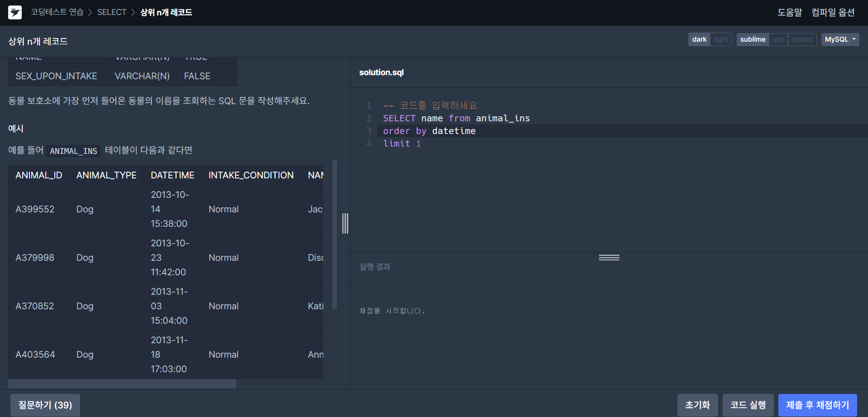Screen dimensions: 868x417
Task: Open 컴파일 옵션 compile options
Action: [x=833, y=12]
